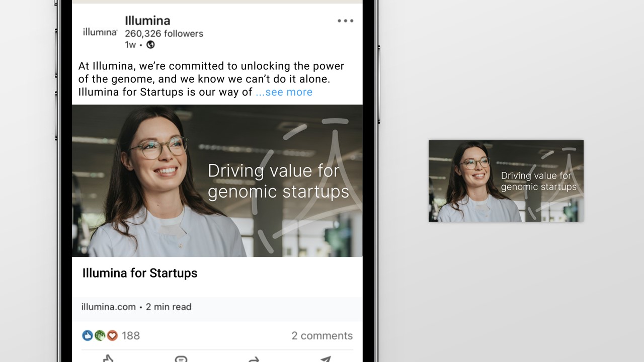Open the Illumina company name link
644x362 pixels.
147,21
